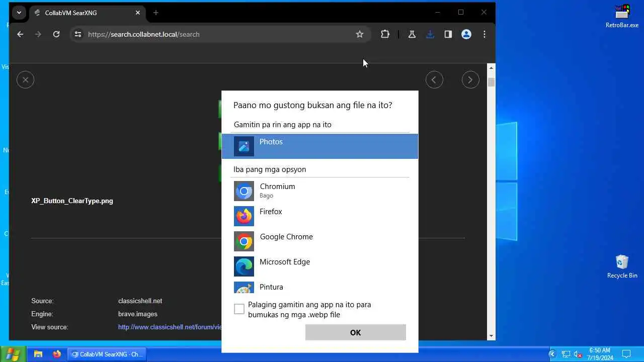The image size is (644, 362).
Task: Click the browser forward arrow
Action: (x=38, y=34)
